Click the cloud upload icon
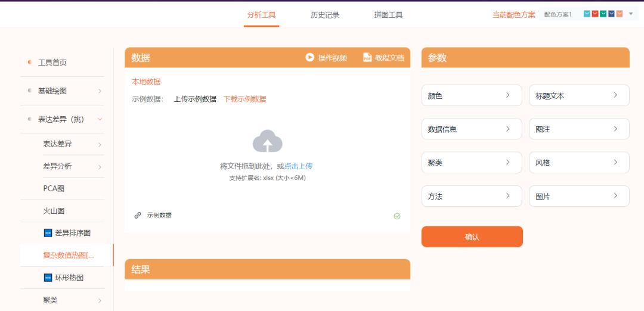 pyautogui.click(x=267, y=141)
